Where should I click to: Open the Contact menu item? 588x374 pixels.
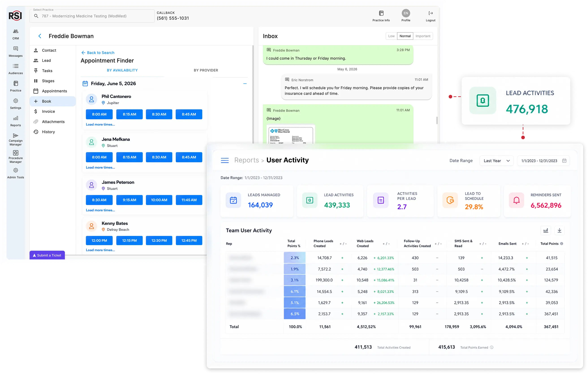[x=53, y=50]
